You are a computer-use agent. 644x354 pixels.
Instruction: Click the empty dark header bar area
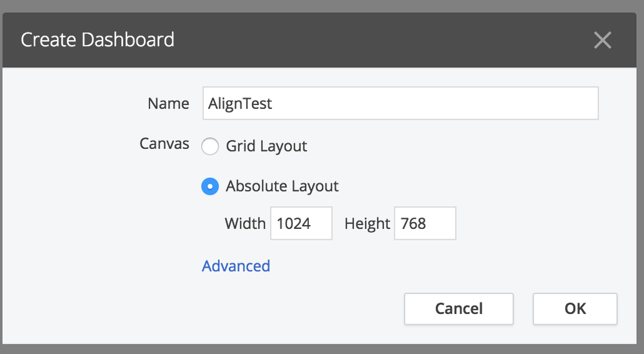click(x=387, y=40)
